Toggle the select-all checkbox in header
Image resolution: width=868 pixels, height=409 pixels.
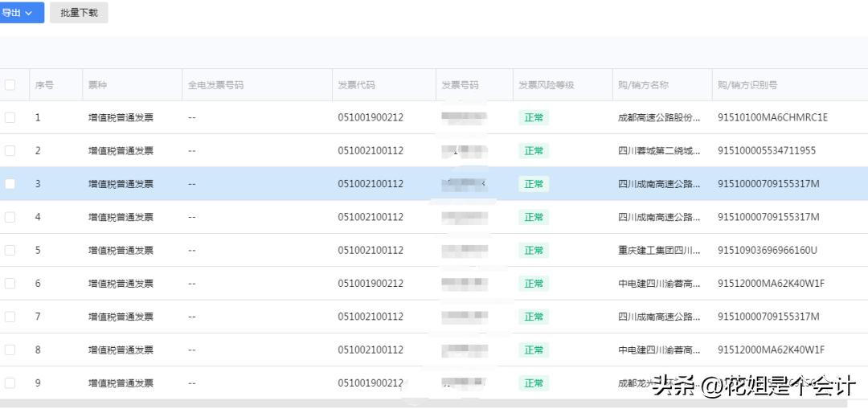click(x=10, y=85)
